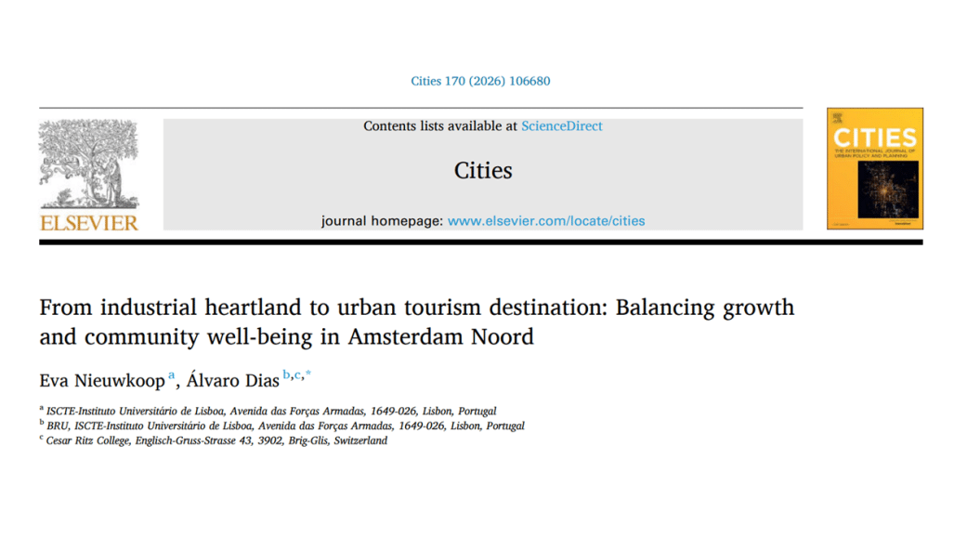This screenshot has height=551, width=980.
Task: Click the ELSEVIER wordmark text
Action: pyautogui.click(x=88, y=223)
